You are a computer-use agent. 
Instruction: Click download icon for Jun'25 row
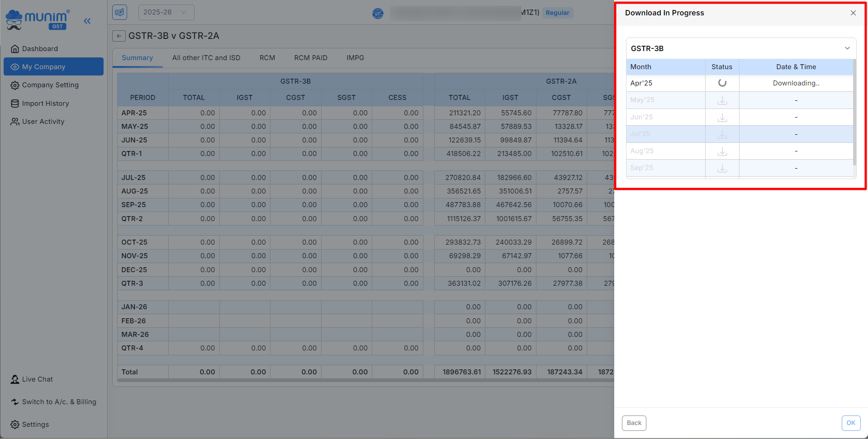coord(722,118)
